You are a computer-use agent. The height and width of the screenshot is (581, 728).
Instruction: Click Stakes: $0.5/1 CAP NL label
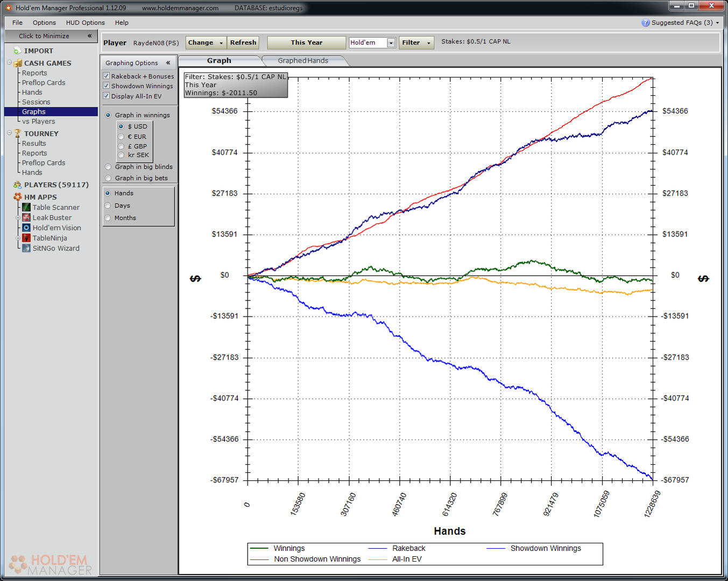476,41
